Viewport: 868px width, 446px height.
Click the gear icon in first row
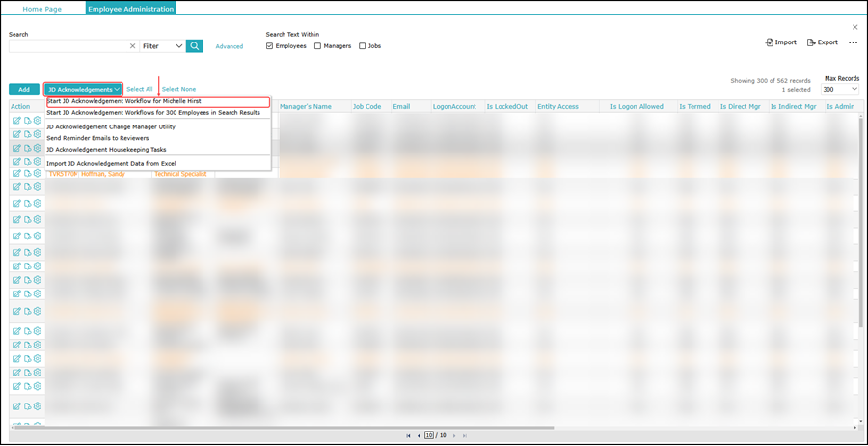(x=38, y=121)
